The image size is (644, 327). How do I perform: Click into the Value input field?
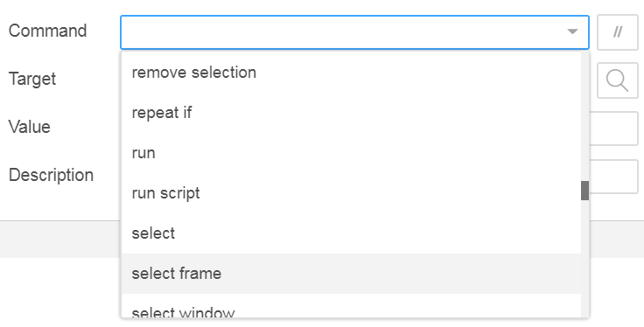tap(613, 129)
